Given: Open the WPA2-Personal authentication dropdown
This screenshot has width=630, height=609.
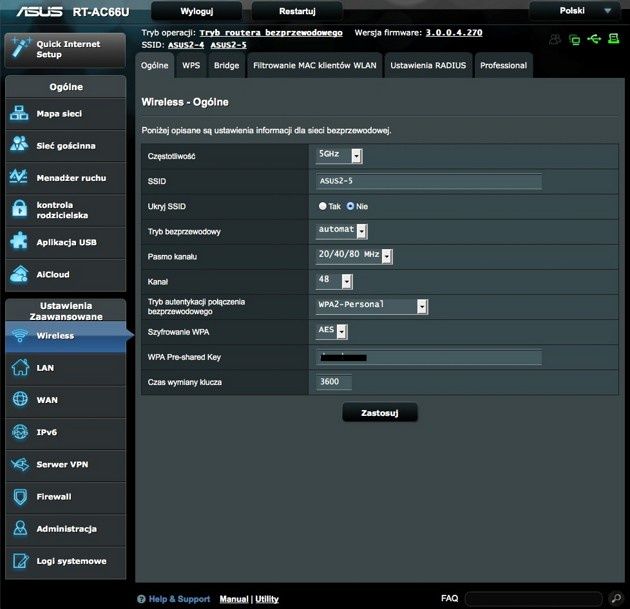Looking at the screenshot, I should pos(372,307).
